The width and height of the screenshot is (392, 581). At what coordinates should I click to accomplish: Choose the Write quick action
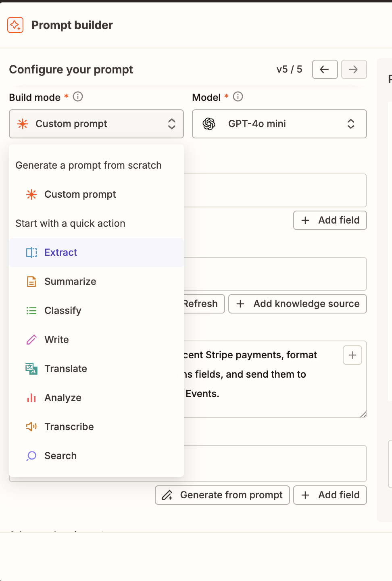point(96,340)
